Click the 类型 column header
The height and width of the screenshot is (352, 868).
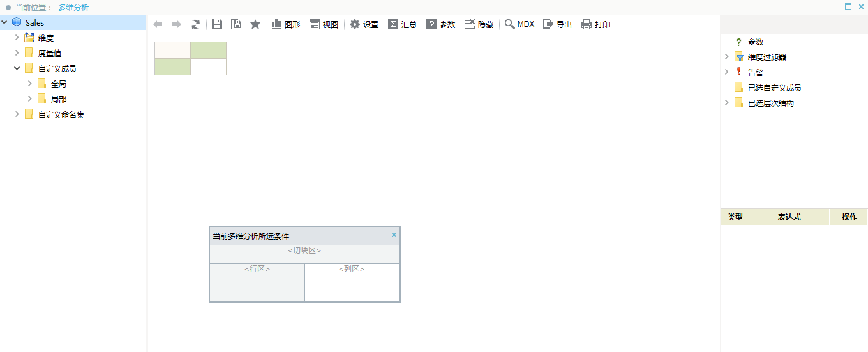click(x=735, y=217)
